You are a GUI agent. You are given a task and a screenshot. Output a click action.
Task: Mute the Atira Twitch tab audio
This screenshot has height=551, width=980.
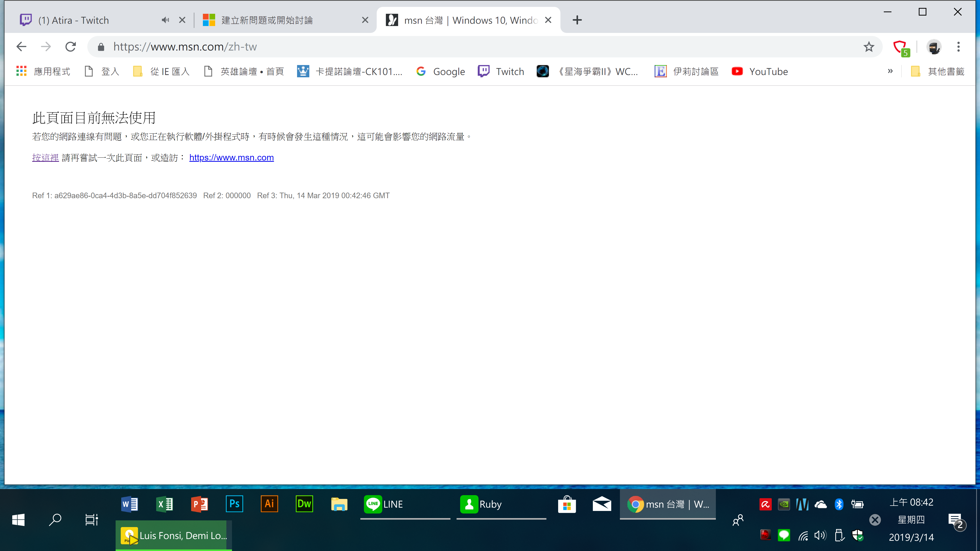tap(165, 20)
